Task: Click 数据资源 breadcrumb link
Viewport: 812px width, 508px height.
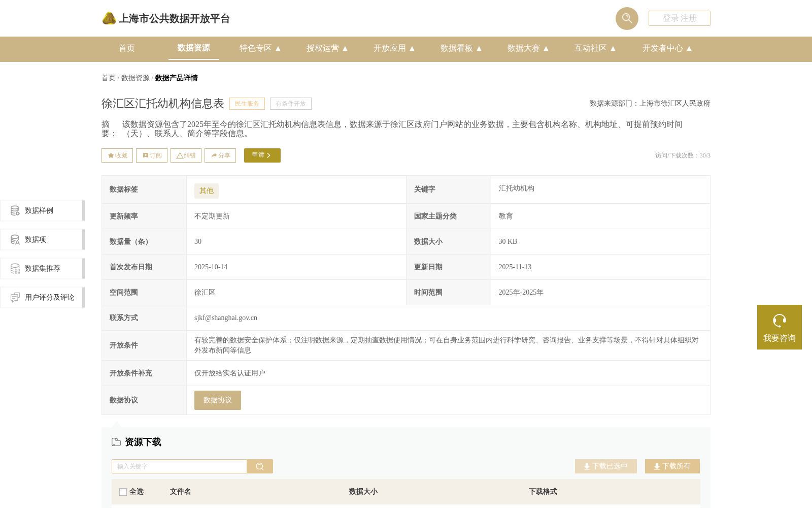Action: 136,78
